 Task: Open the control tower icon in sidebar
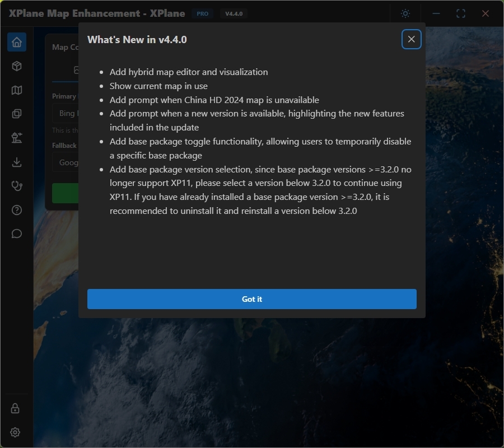[x=17, y=138]
